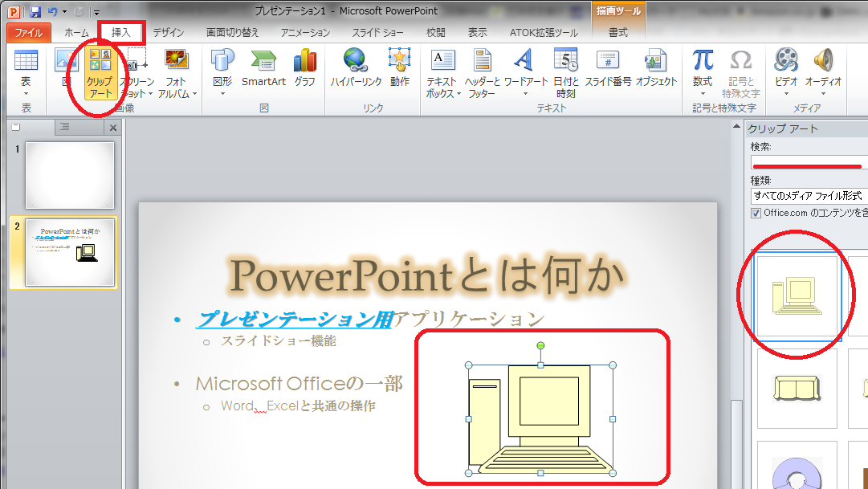
Task: Open the media type (種類) combo box
Action: [x=809, y=196]
